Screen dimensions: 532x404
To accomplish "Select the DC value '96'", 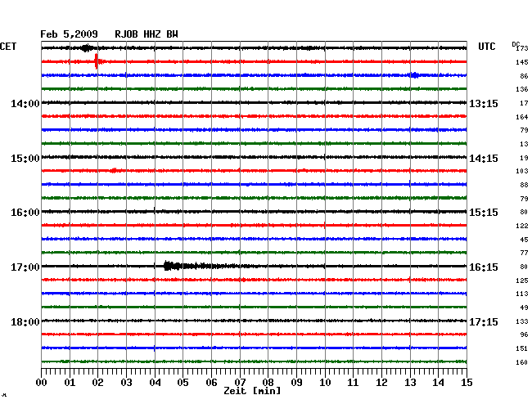I will [524, 334].
